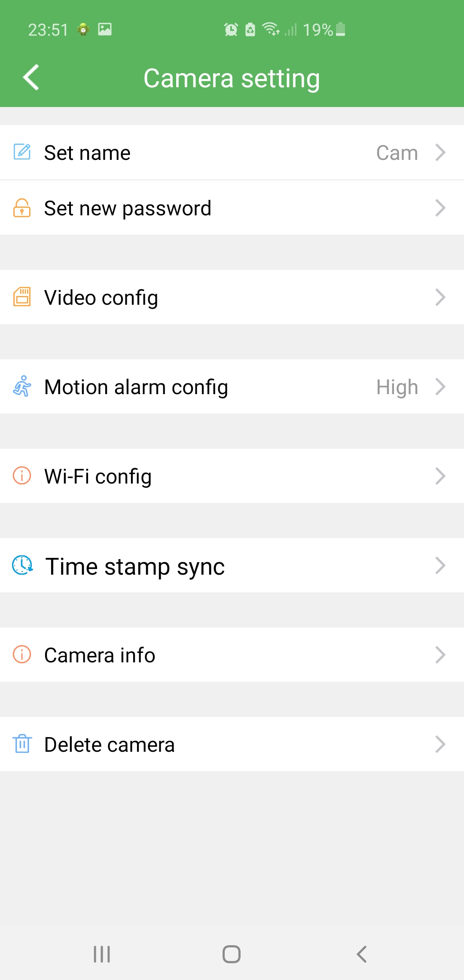
Task: Click the Camera info circle icon
Action: coord(22,655)
